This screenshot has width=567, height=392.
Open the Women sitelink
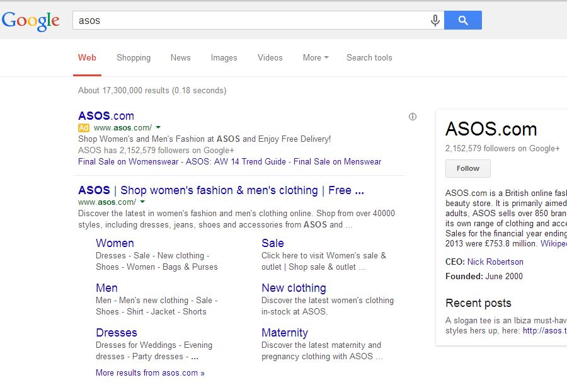point(115,243)
